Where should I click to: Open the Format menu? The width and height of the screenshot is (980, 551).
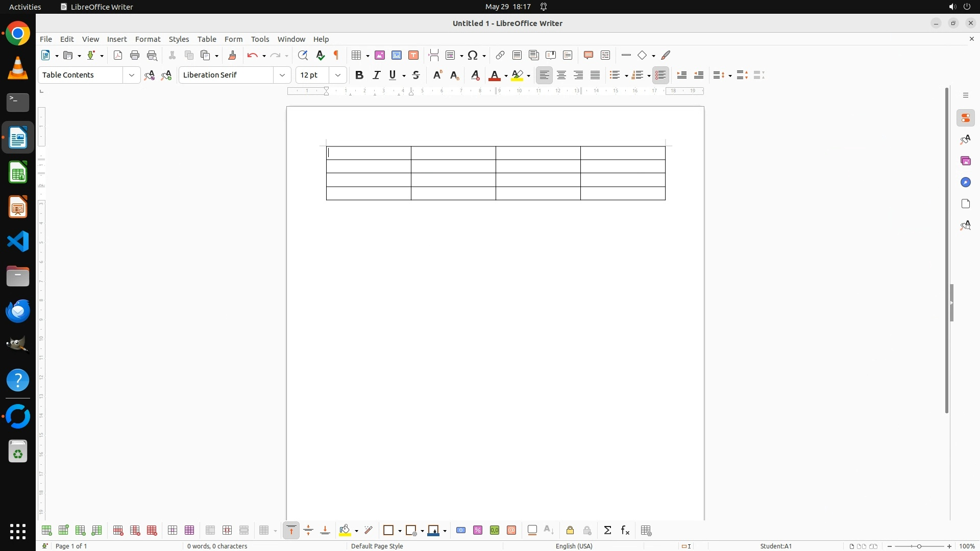point(148,39)
